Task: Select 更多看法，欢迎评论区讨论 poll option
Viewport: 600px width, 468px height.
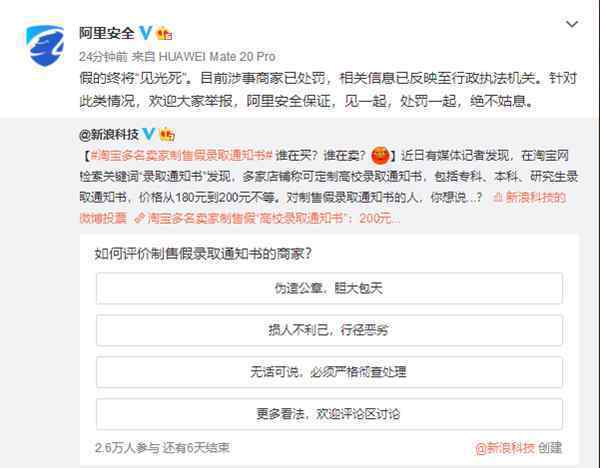Action: pos(329,414)
